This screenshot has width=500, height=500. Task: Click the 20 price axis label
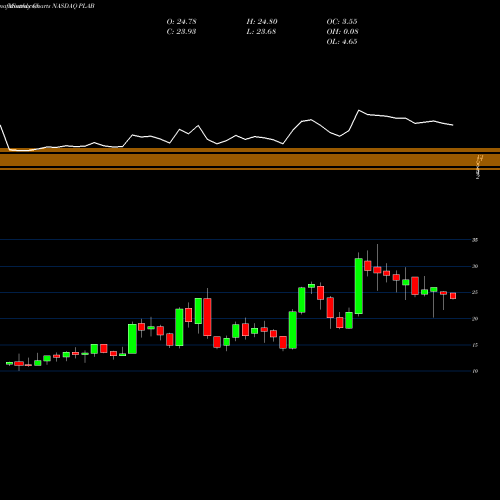click(x=475, y=319)
